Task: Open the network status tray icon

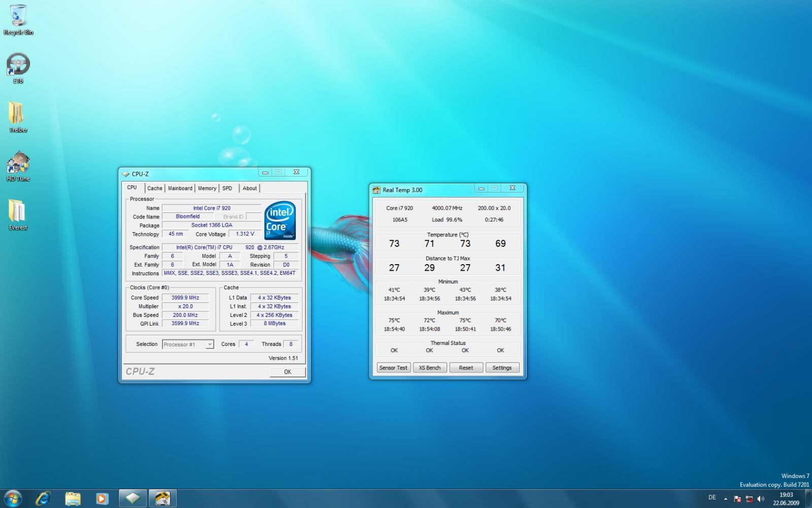Action: pyautogui.click(x=749, y=499)
